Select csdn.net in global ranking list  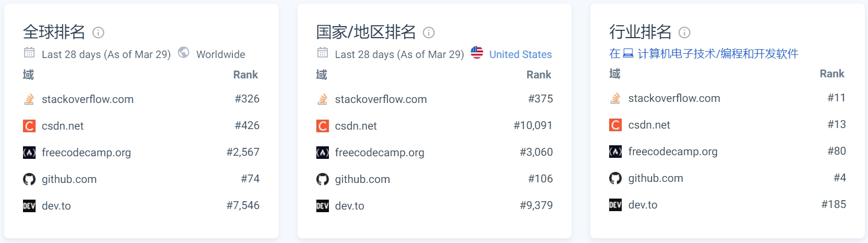[63, 126]
